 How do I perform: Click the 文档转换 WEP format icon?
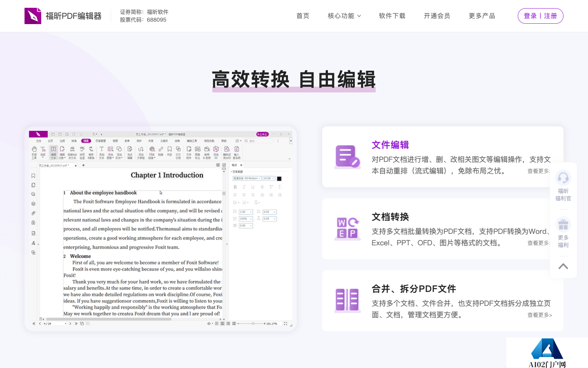click(x=347, y=229)
